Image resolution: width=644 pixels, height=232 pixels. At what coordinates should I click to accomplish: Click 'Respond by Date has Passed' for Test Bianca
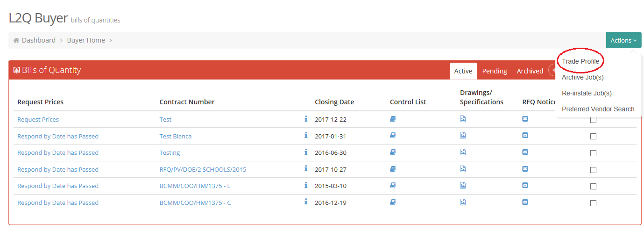tap(58, 136)
